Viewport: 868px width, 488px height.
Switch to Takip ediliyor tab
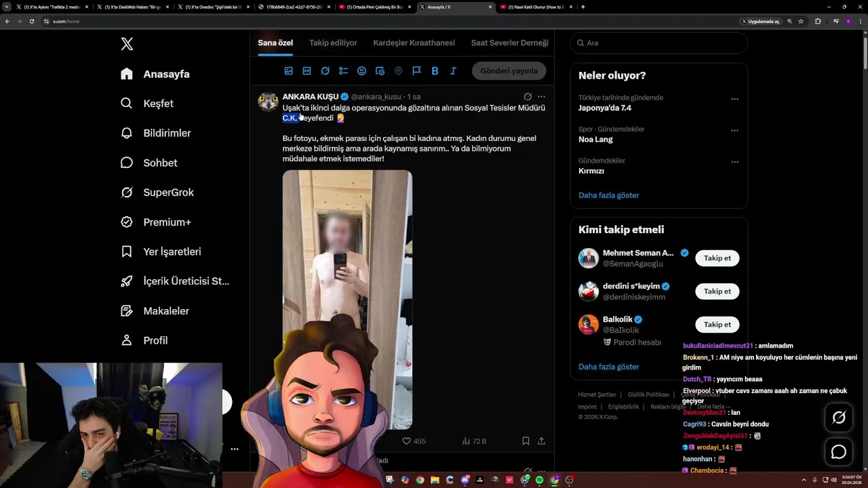coord(333,43)
